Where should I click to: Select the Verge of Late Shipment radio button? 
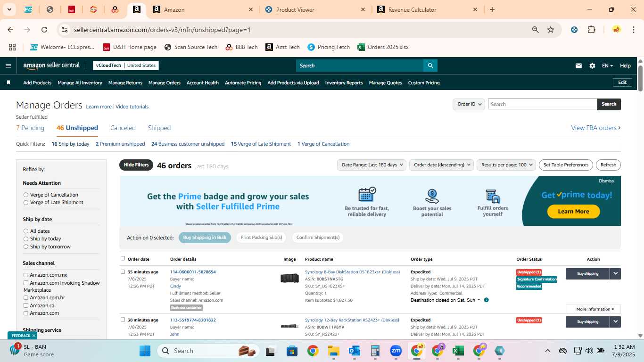26,202
